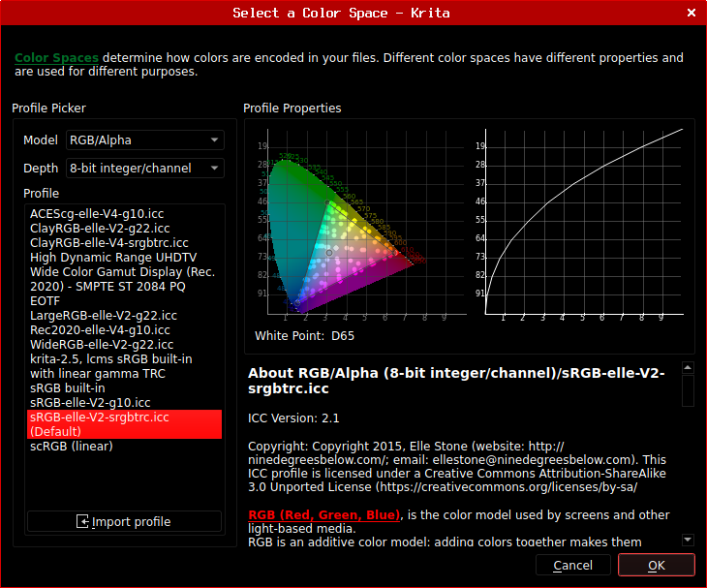Confirm with the OK button
This screenshot has height=588, width=707.
(656, 565)
